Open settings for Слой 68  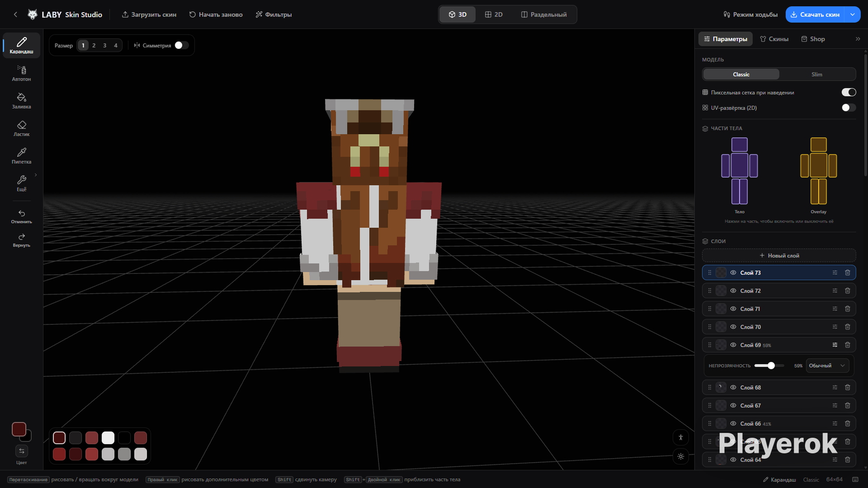(x=835, y=387)
